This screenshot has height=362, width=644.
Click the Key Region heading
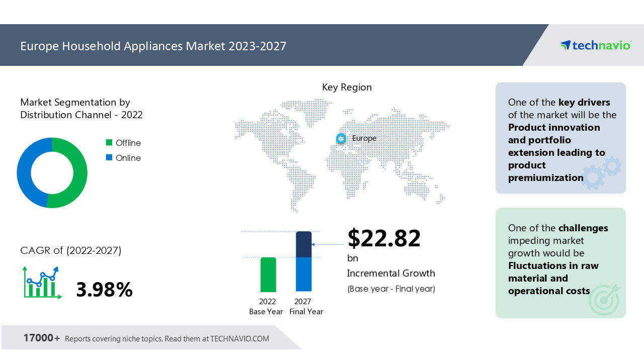click(347, 87)
